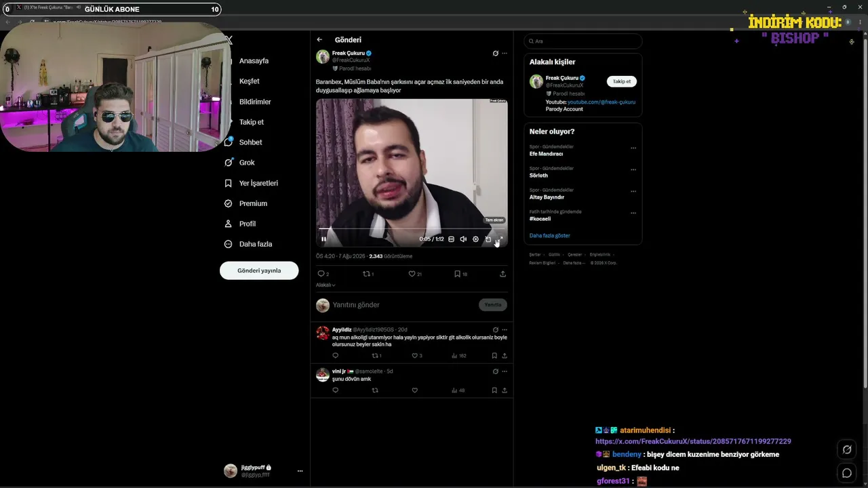Open more options on vini jr's reply
The height and width of the screenshot is (488, 868).
504,371
